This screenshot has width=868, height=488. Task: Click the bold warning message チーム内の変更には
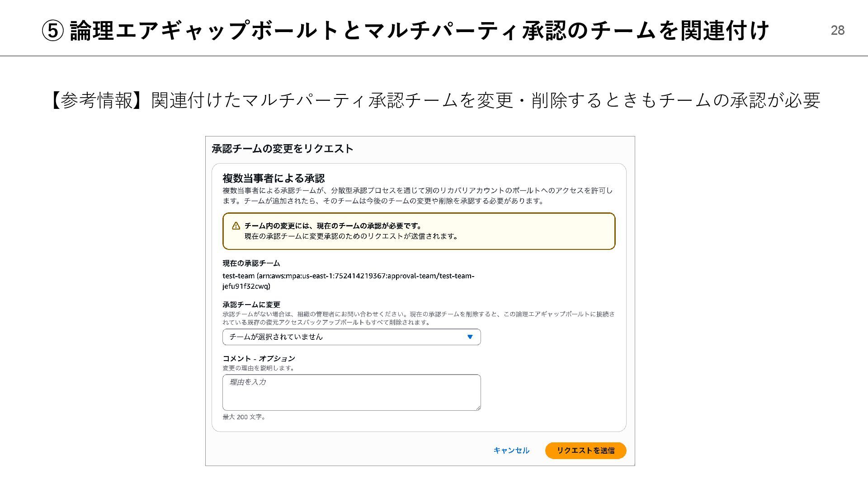[x=333, y=226]
